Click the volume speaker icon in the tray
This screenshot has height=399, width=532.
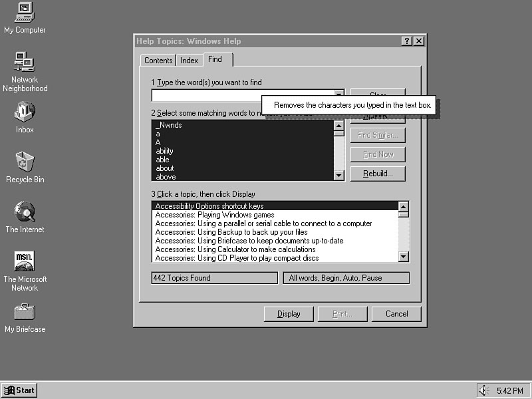(483, 390)
